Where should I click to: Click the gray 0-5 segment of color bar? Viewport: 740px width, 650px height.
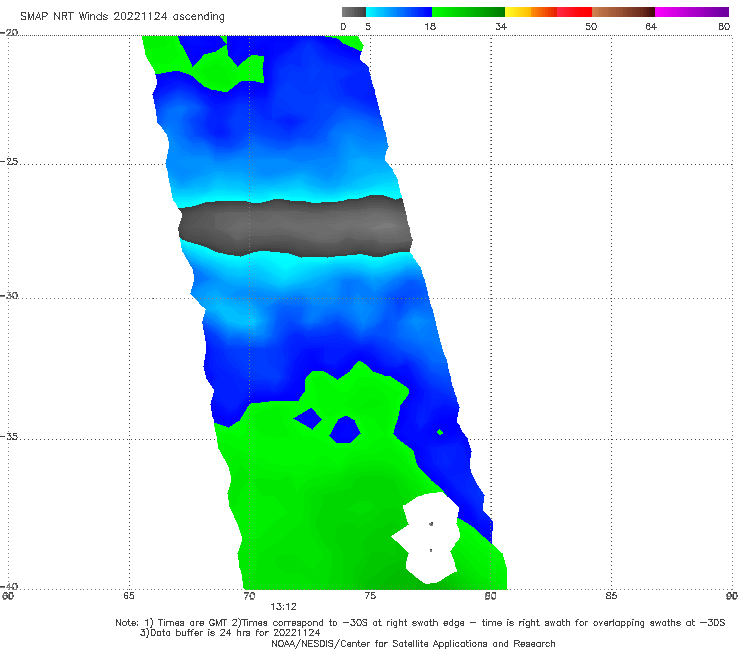point(354,12)
